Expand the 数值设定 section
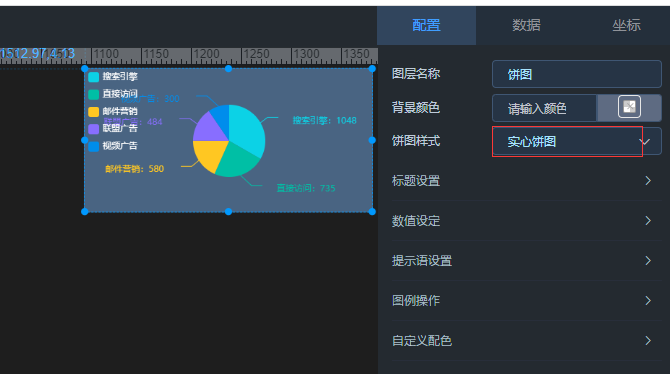670x374 pixels. pyautogui.click(x=526, y=221)
